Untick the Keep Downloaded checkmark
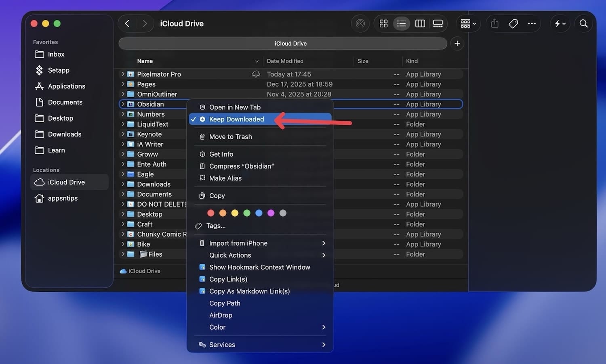The height and width of the screenshot is (364, 606). (x=194, y=119)
